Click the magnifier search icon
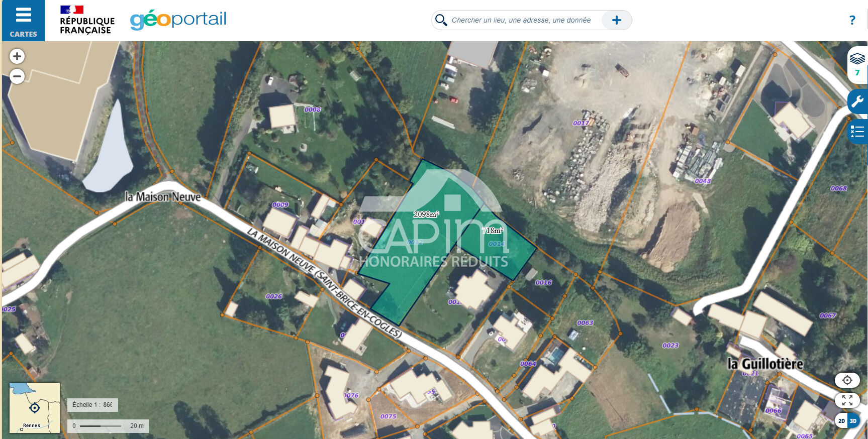Image resolution: width=868 pixels, height=439 pixels. 441,20
